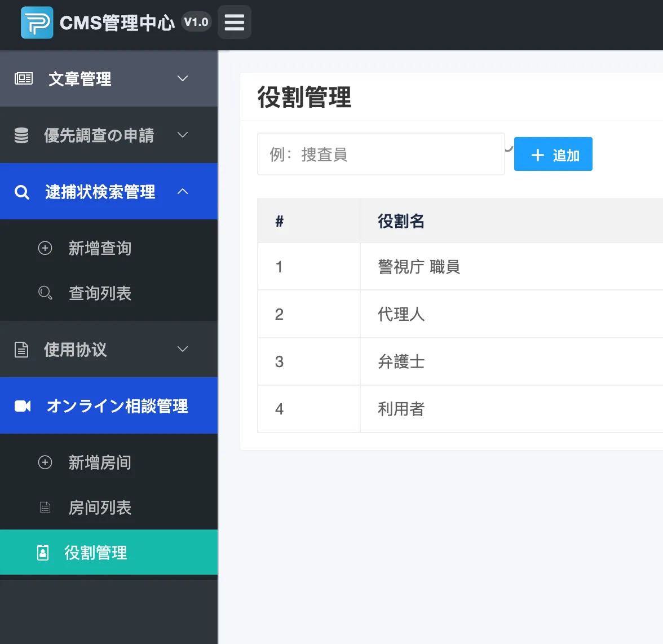Focus the role name input field
Screen dimensions: 663x644
pos(381,154)
